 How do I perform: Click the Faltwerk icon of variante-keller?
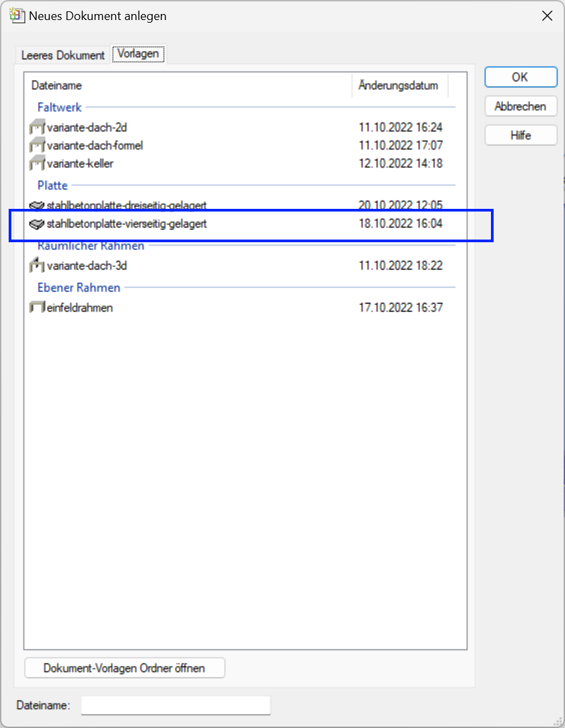[37, 163]
